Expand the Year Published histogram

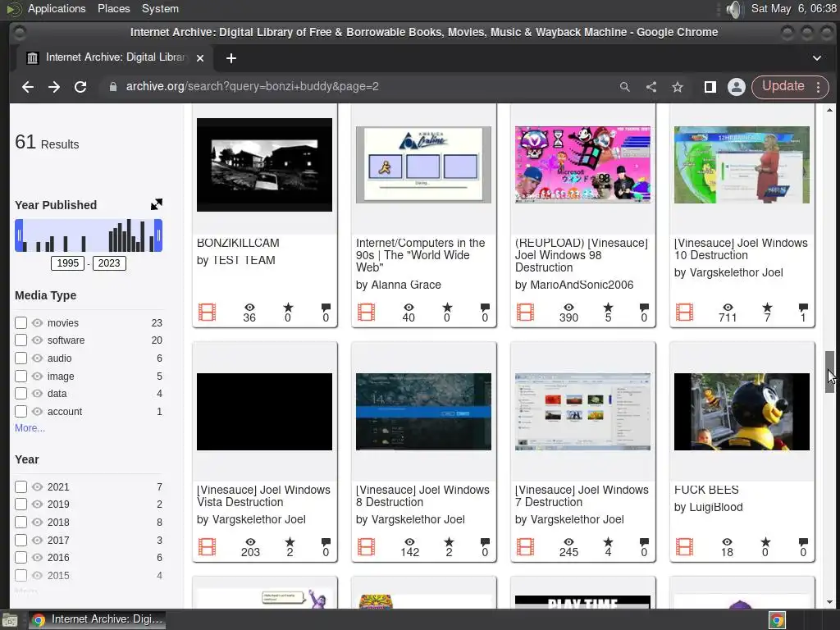point(157,204)
